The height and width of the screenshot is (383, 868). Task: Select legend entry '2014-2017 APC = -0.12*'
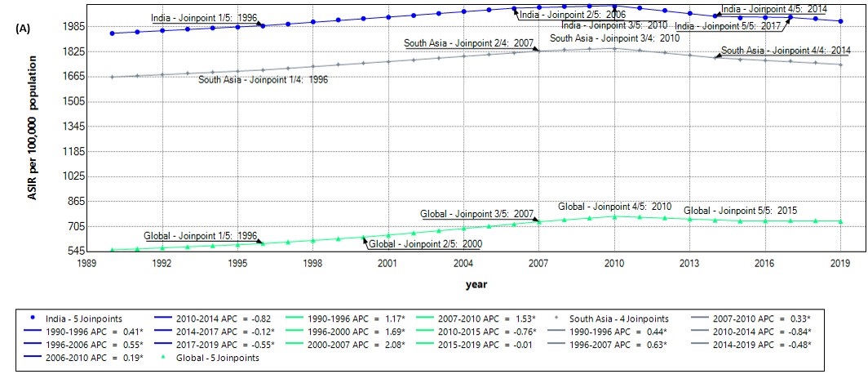pyautogui.click(x=214, y=331)
